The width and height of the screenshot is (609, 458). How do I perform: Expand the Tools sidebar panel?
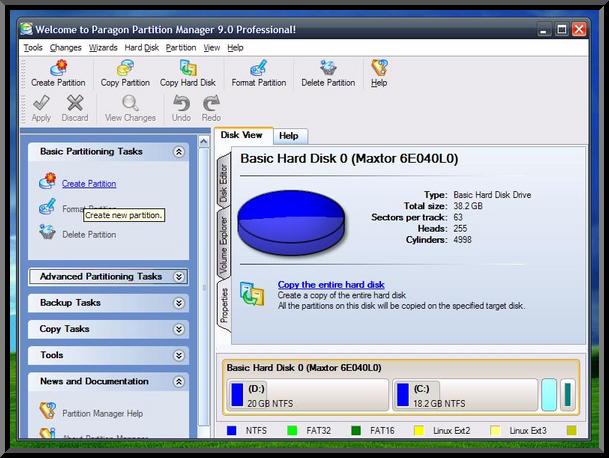[x=179, y=355]
